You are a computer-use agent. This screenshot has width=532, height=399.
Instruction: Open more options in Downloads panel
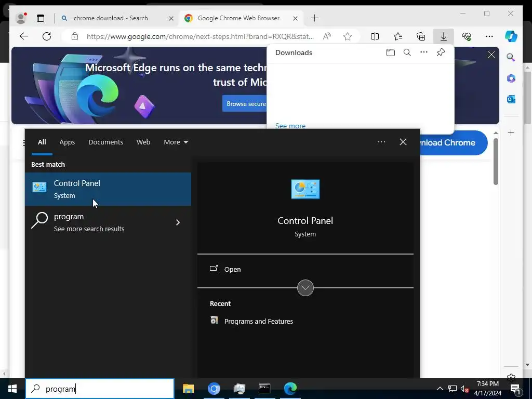pyautogui.click(x=424, y=52)
